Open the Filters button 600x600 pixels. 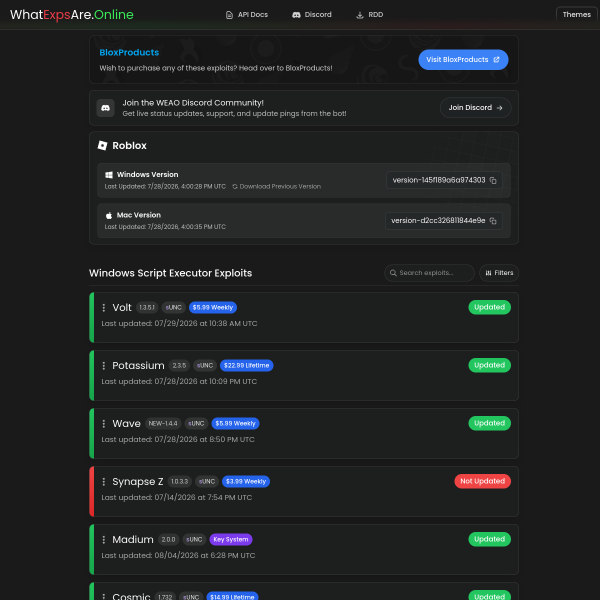499,273
